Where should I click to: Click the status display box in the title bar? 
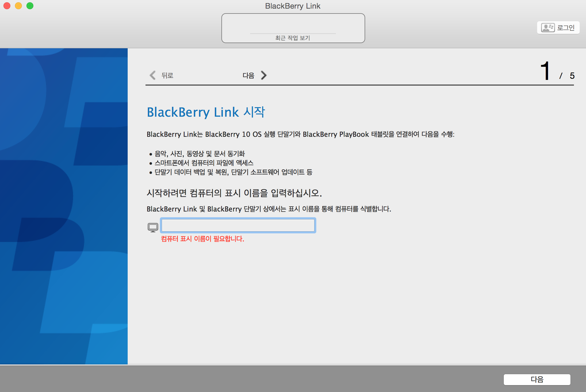[293, 28]
